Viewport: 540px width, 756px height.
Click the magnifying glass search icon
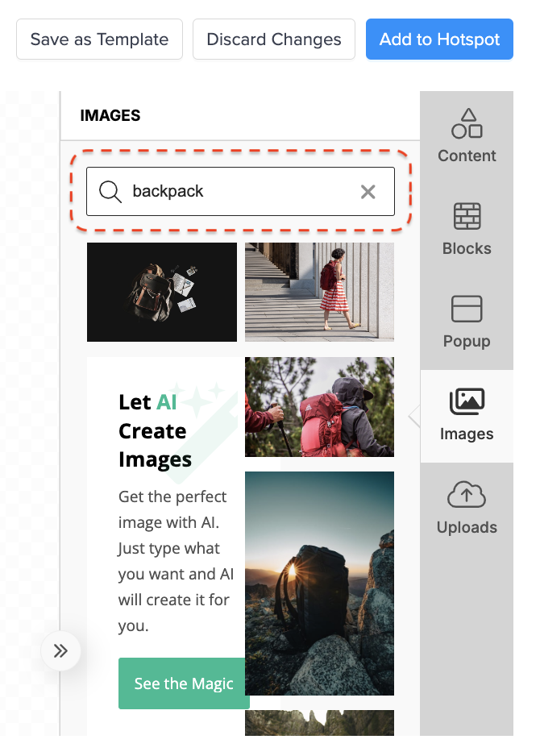(110, 191)
